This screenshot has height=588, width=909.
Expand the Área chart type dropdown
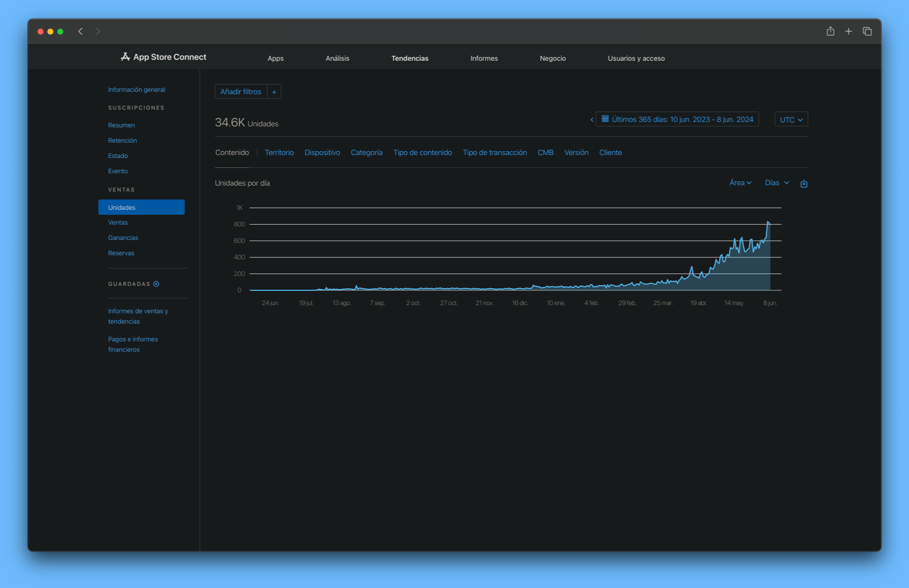(x=740, y=183)
